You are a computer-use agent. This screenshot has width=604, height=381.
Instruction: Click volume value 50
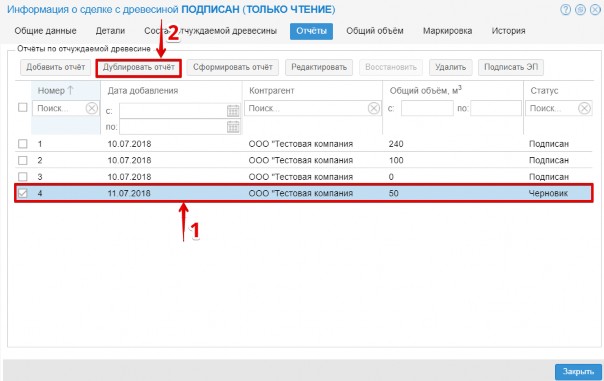click(x=394, y=193)
